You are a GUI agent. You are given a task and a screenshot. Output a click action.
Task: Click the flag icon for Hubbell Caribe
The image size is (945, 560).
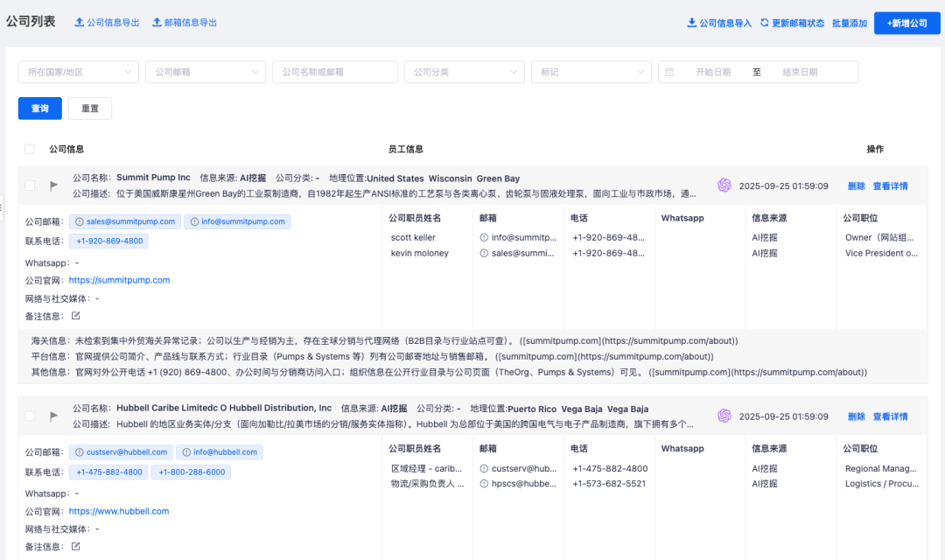(53, 416)
